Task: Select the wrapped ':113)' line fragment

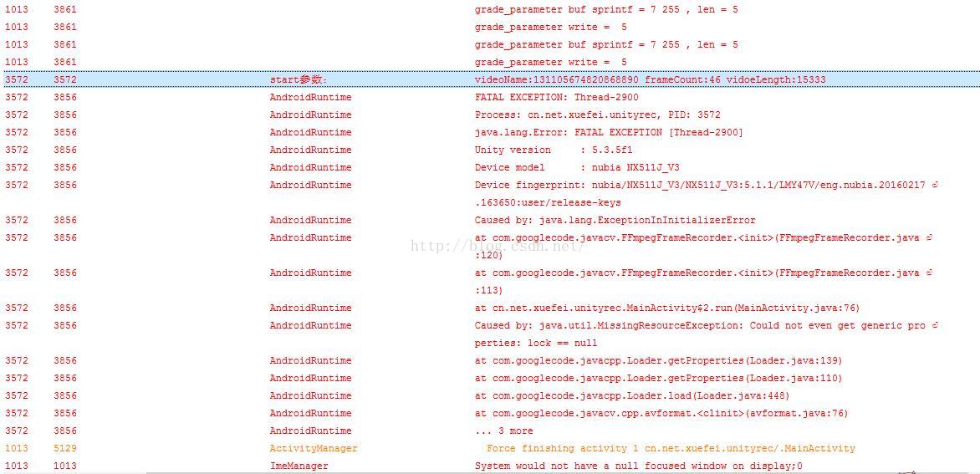Action: click(x=489, y=290)
